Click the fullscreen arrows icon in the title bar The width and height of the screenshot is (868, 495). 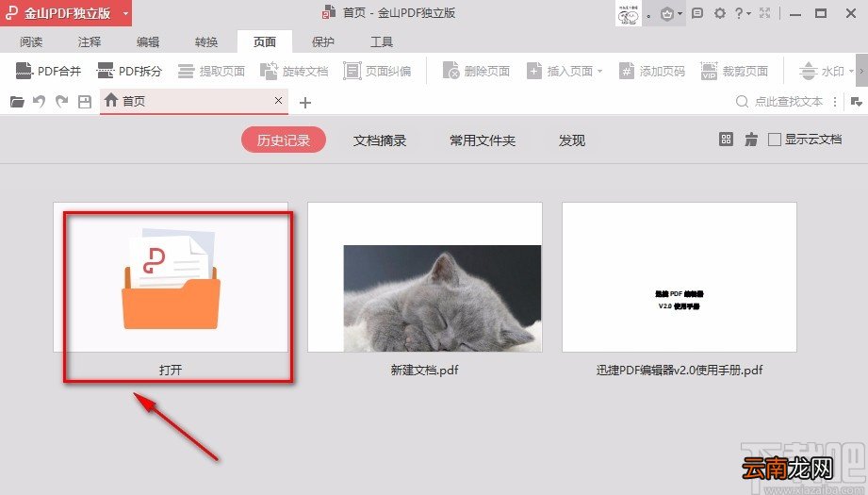click(765, 13)
